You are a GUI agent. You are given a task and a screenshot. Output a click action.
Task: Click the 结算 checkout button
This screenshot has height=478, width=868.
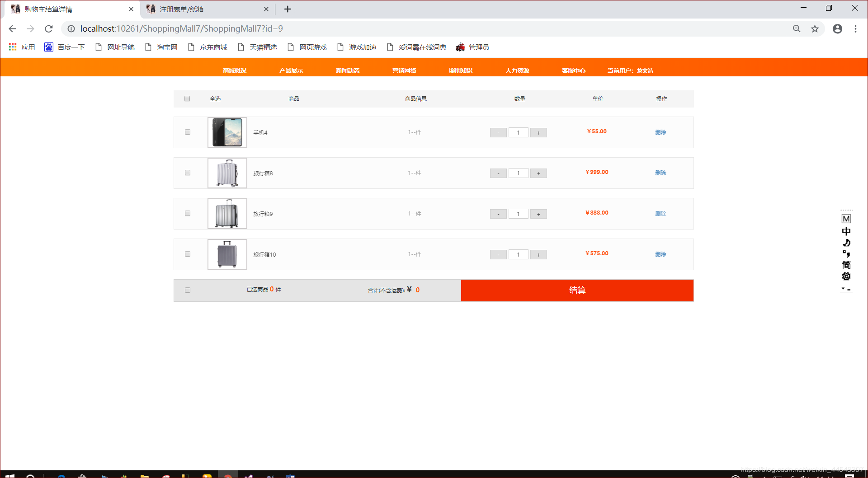[x=577, y=290]
